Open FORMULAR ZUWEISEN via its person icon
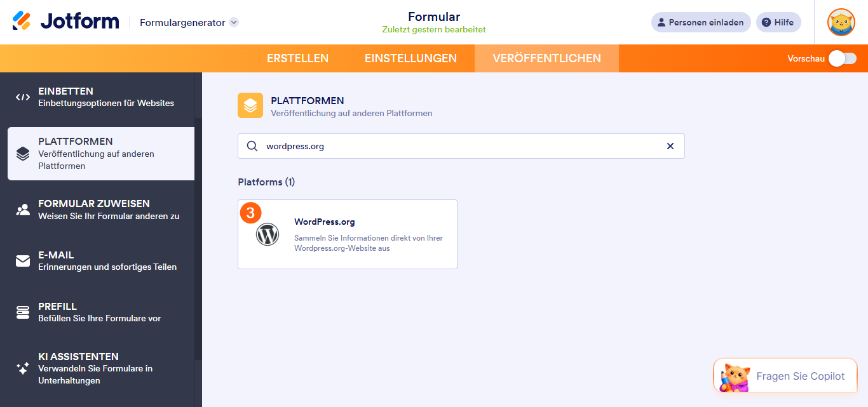Viewport: 868px width, 407px height. 22,209
